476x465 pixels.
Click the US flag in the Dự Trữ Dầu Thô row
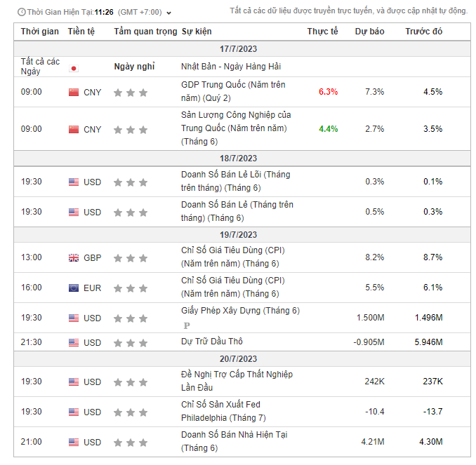coord(74,342)
